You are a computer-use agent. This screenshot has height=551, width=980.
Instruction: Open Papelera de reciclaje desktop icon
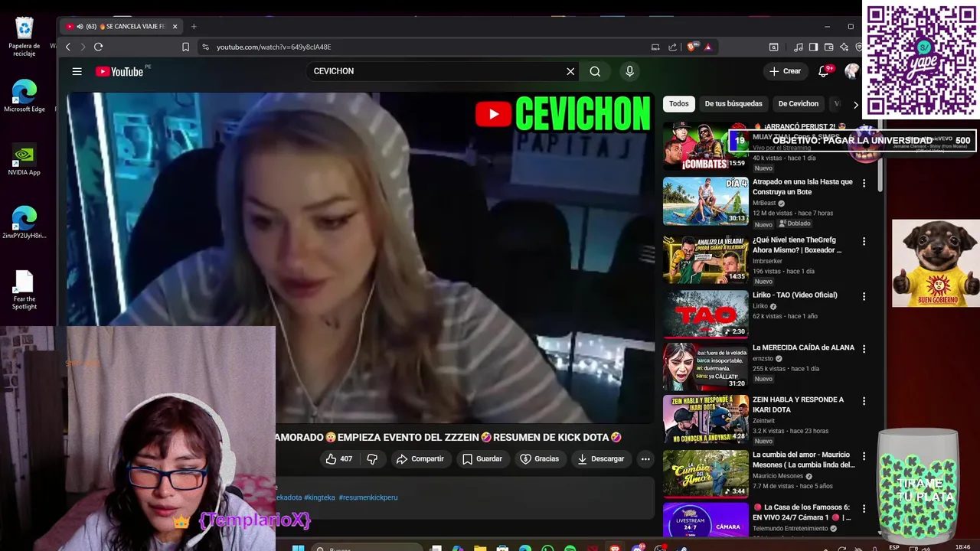[24, 37]
